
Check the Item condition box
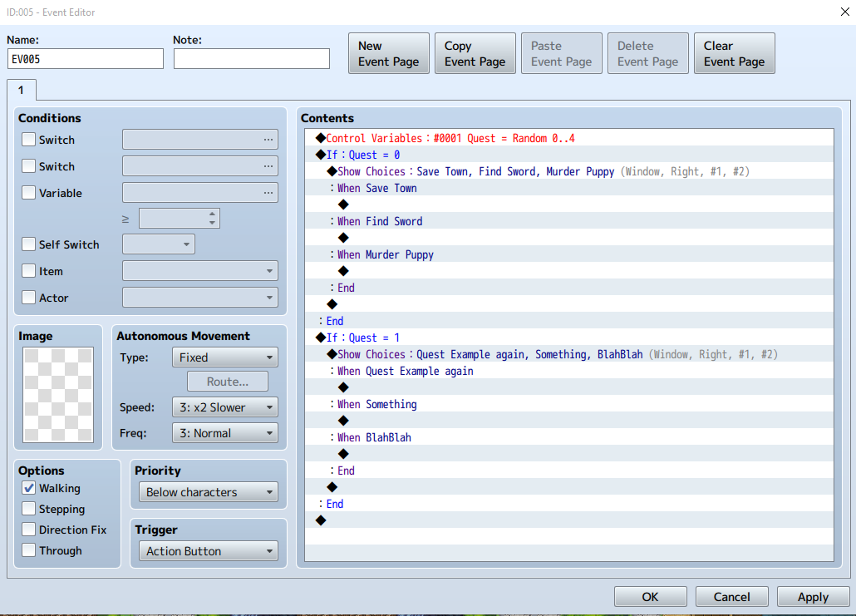pos(28,271)
